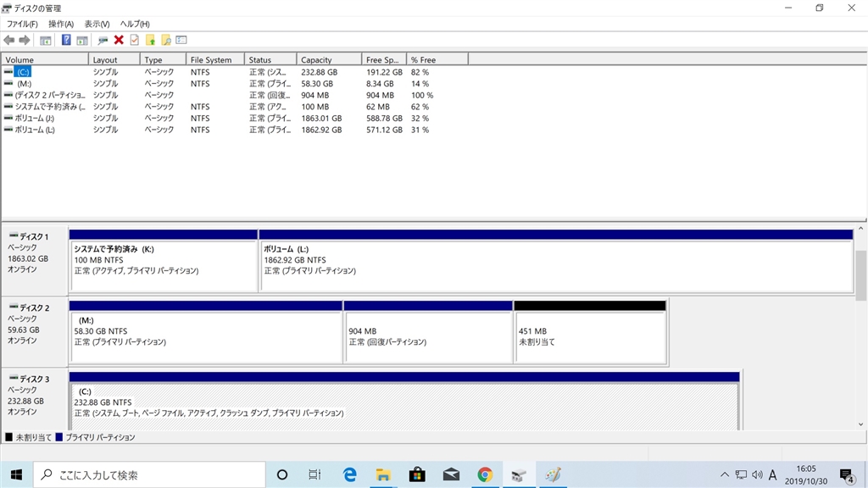Open the Mail app from taskbar

451,474
